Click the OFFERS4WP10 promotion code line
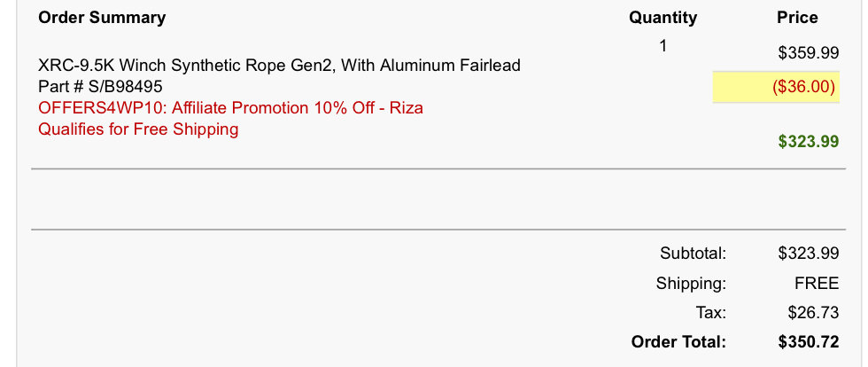The width and height of the screenshot is (868, 367). click(231, 107)
